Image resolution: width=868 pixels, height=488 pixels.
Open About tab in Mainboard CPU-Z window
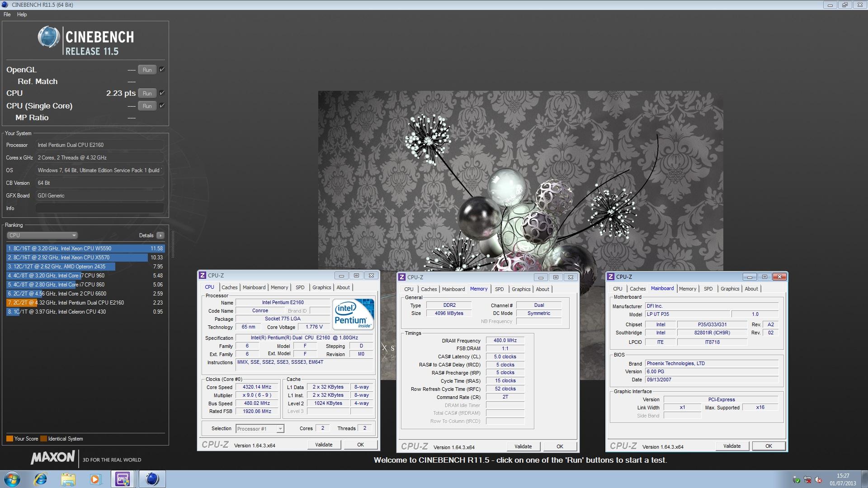[751, 289]
